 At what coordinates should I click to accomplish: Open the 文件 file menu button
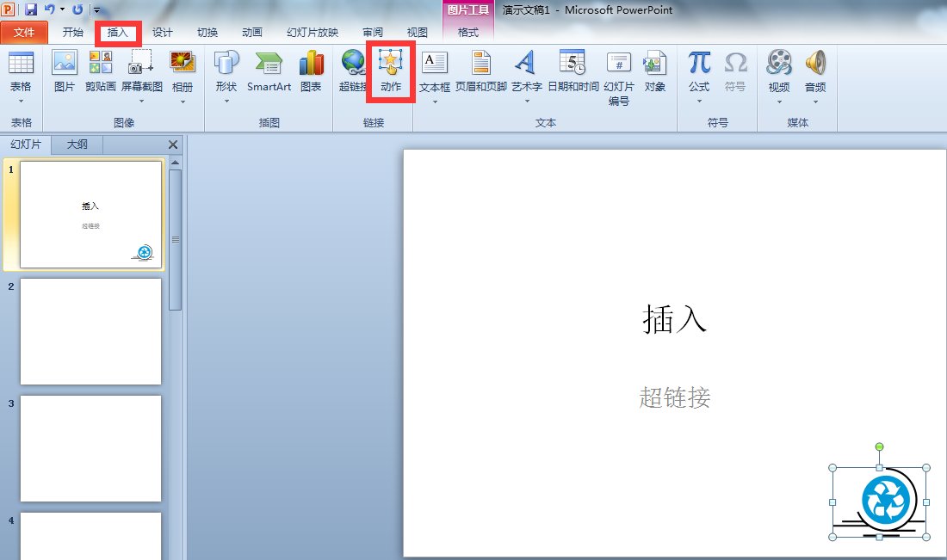24,33
